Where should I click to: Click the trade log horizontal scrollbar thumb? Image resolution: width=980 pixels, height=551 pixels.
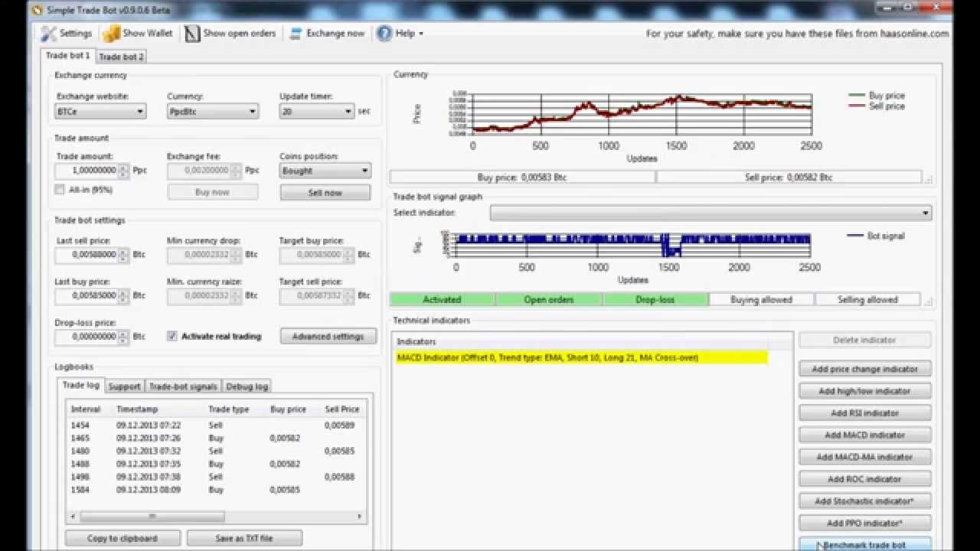[152, 517]
